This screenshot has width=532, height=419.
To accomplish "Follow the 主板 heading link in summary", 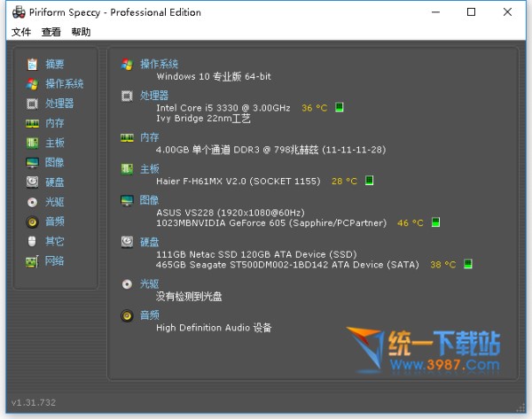I will click(x=150, y=169).
